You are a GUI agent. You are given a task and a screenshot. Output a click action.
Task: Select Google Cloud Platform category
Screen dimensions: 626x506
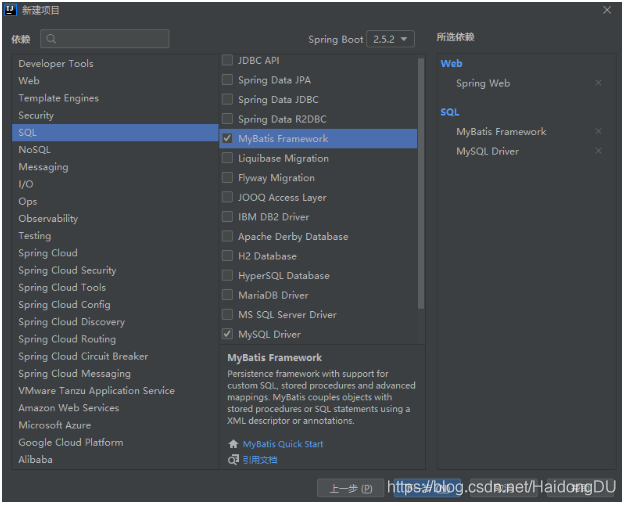pyautogui.click(x=115, y=443)
